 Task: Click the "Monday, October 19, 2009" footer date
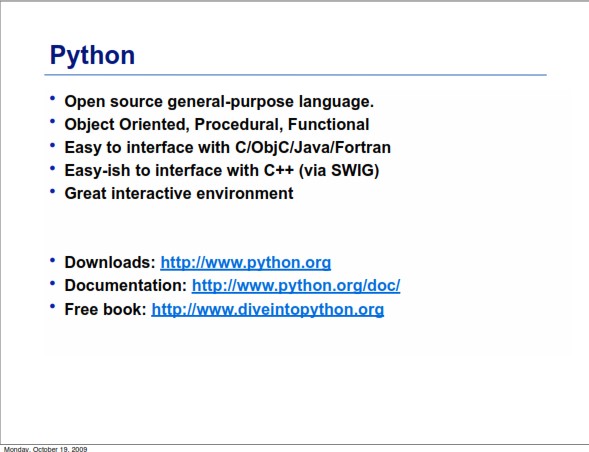(45, 449)
